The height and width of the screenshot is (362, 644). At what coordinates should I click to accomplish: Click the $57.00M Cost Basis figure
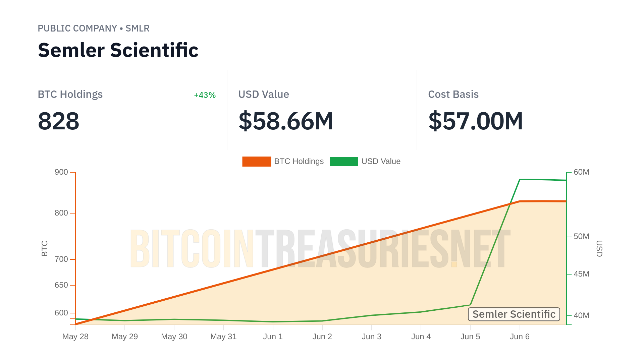click(x=476, y=121)
